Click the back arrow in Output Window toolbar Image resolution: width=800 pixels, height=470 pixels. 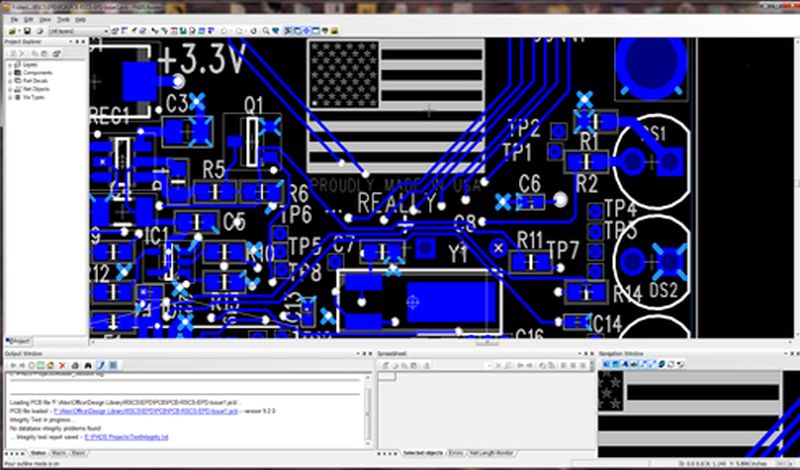click(x=13, y=365)
